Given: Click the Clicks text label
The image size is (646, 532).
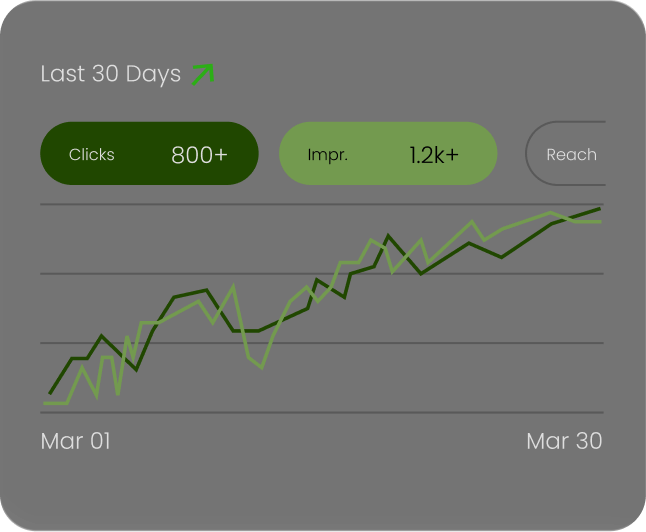Looking at the screenshot, I should point(91,155).
